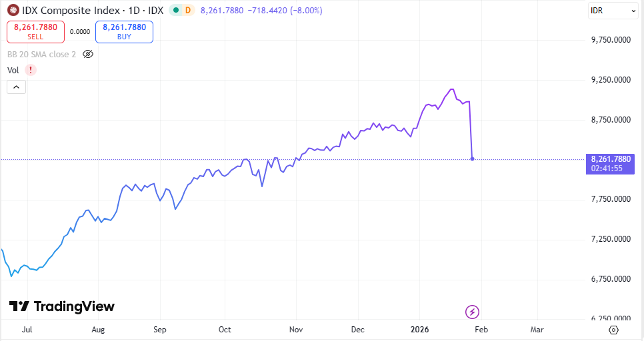Click the TradingView logo
The height and width of the screenshot is (341, 644).
pyautogui.click(x=61, y=306)
